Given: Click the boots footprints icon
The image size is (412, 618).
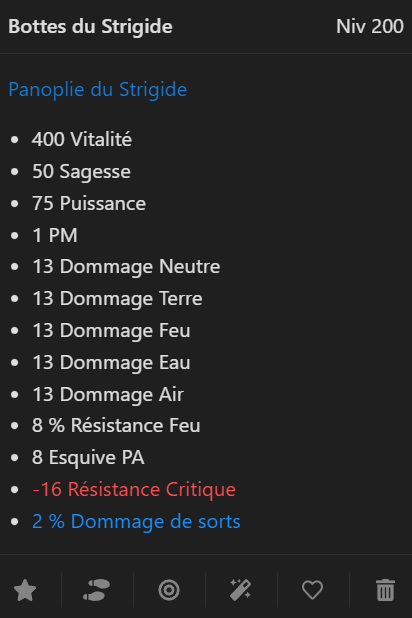Looking at the screenshot, I should pos(97,590).
